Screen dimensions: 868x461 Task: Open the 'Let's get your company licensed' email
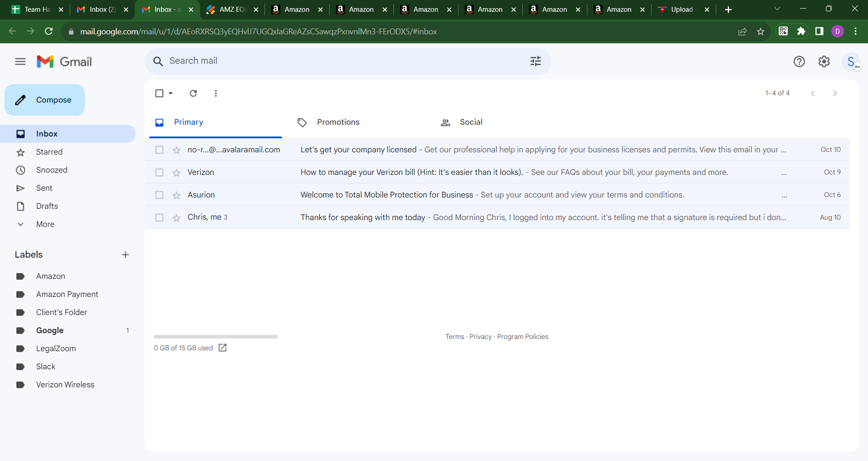click(x=497, y=150)
